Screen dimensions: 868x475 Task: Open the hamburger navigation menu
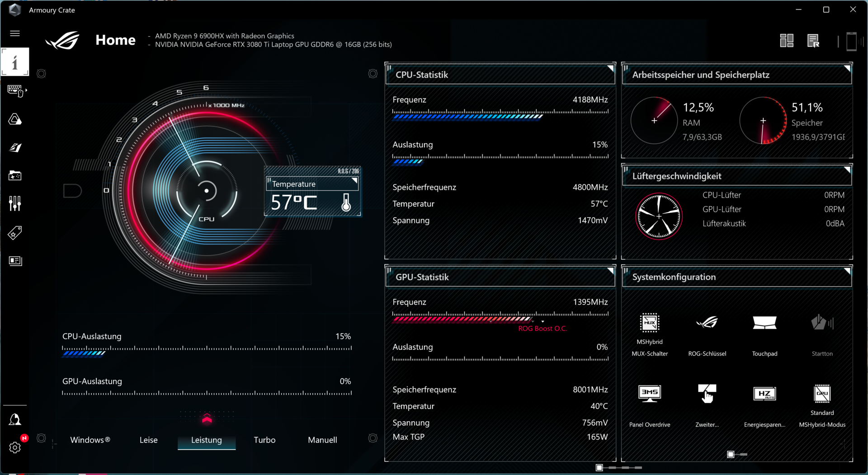(15, 33)
